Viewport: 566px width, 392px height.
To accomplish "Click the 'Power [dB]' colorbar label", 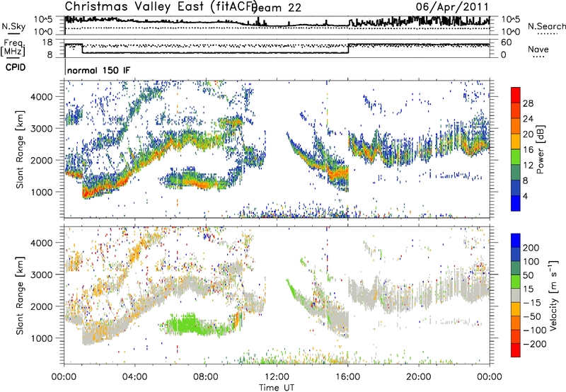I will (x=541, y=149).
